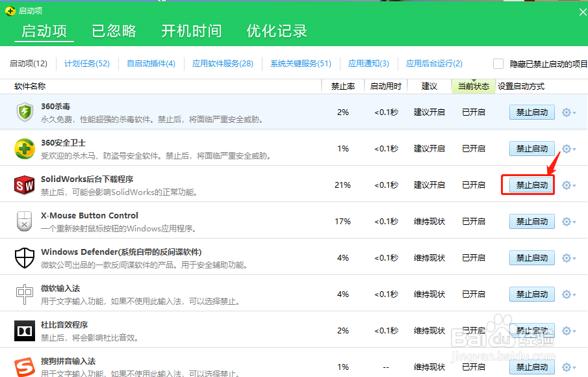
Task: Disable startup for 360安全卫士
Action: coord(531,149)
